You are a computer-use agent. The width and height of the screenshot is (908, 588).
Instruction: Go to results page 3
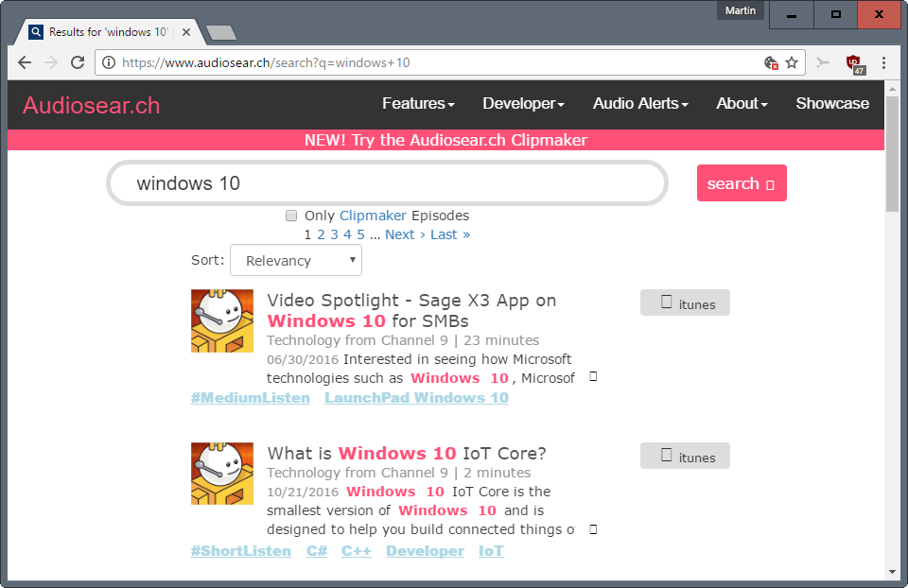(334, 235)
